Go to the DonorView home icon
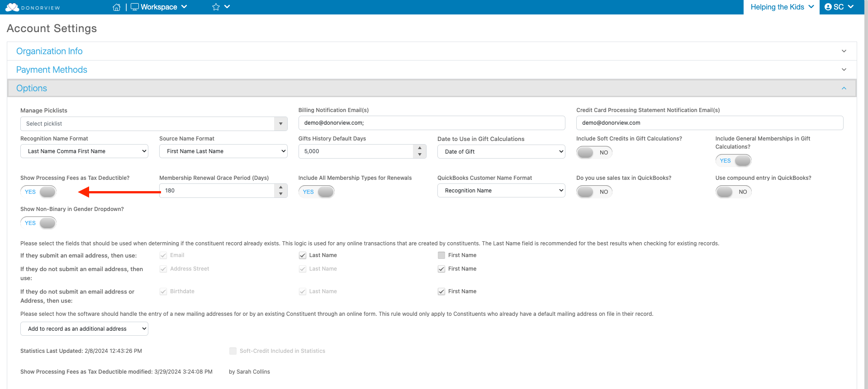The image size is (868, 389). [116, 7]
